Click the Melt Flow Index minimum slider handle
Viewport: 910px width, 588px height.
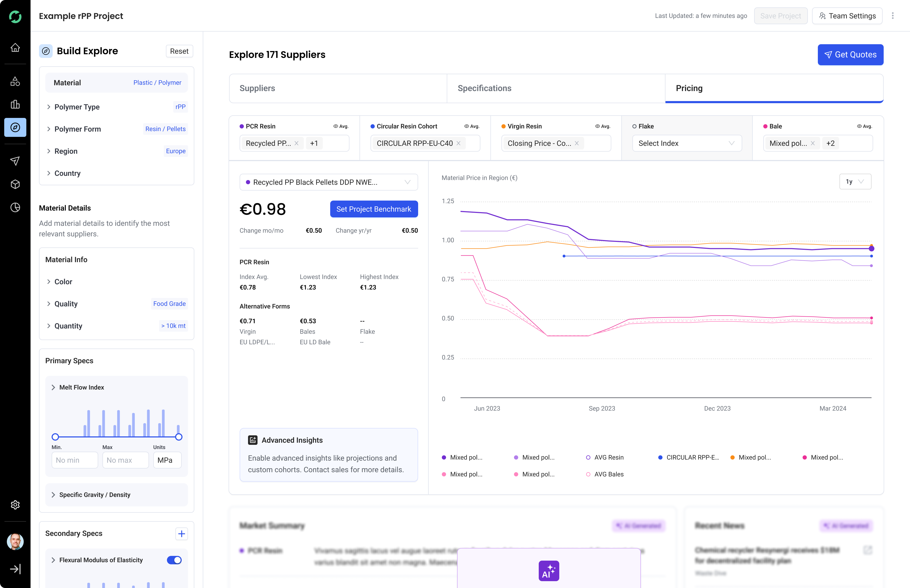pyautogui.click(x=55, y=437)
